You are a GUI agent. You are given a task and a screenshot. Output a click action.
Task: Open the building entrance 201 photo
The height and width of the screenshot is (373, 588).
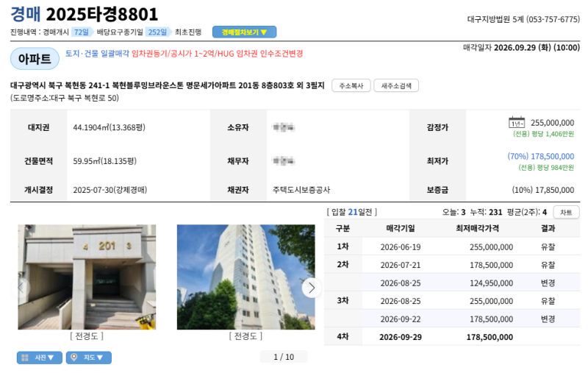coord(87,277)
